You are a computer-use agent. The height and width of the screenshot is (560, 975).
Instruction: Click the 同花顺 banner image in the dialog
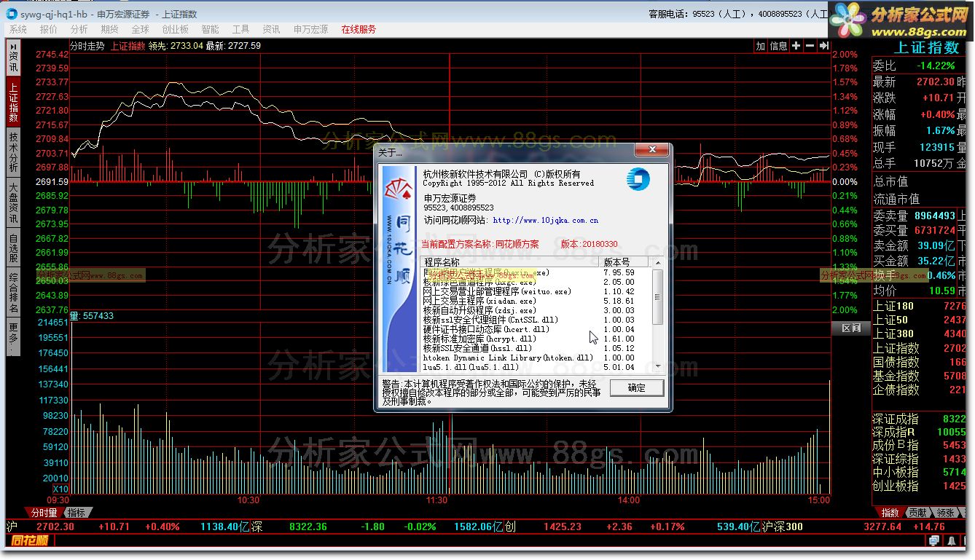pyautogui.click(x=399, y=269)
